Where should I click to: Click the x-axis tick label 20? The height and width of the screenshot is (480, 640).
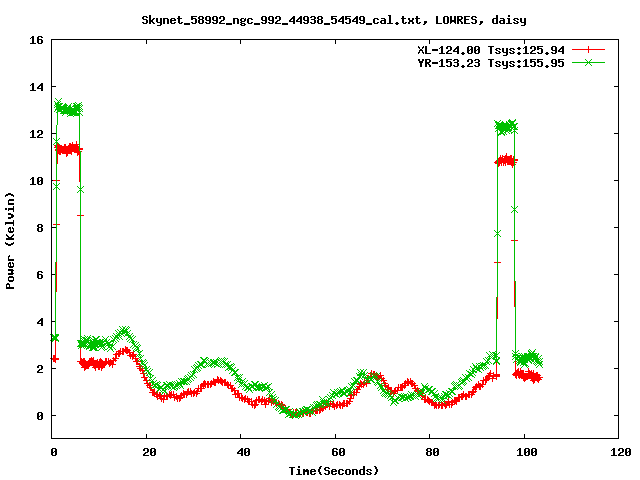coord(149,452)
